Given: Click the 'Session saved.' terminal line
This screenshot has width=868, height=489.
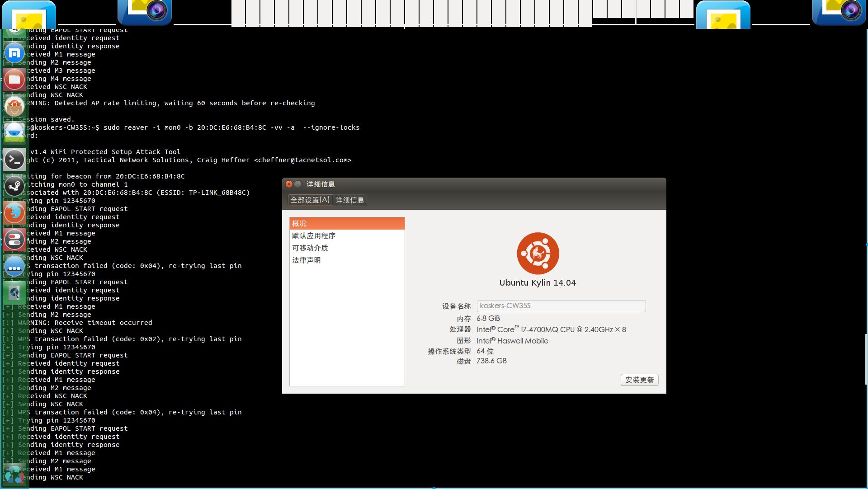Looking at the screenshot, I should (x=38, y=120).
